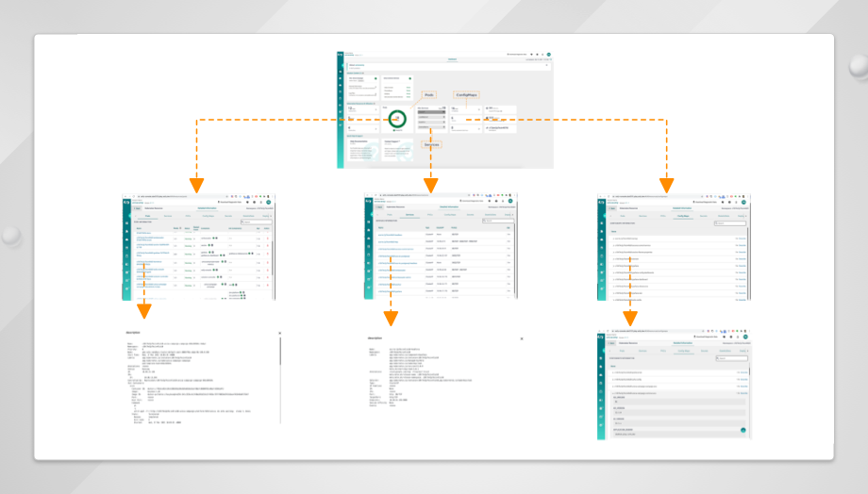This screenshot has height=494, width=868.
Task: Click search field in upper ConfigMaps window
Action: point(729,222)
